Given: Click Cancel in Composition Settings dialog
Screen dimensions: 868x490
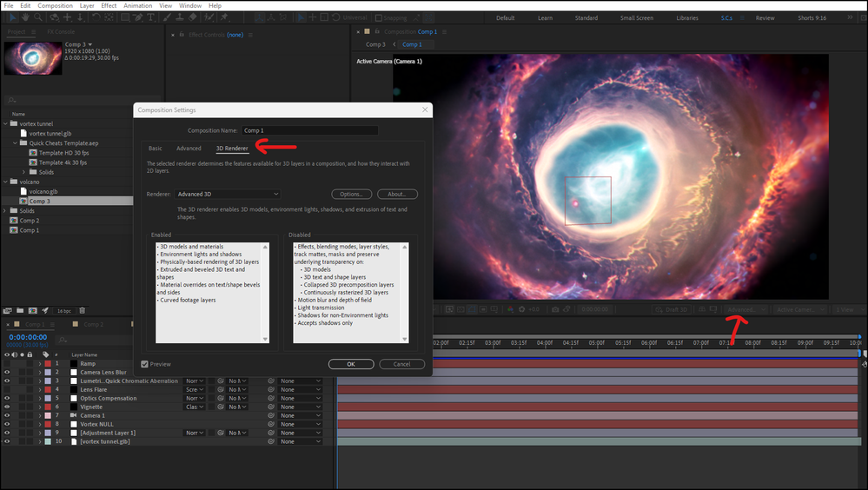Looking at the screenshot, I should point(402,364).
